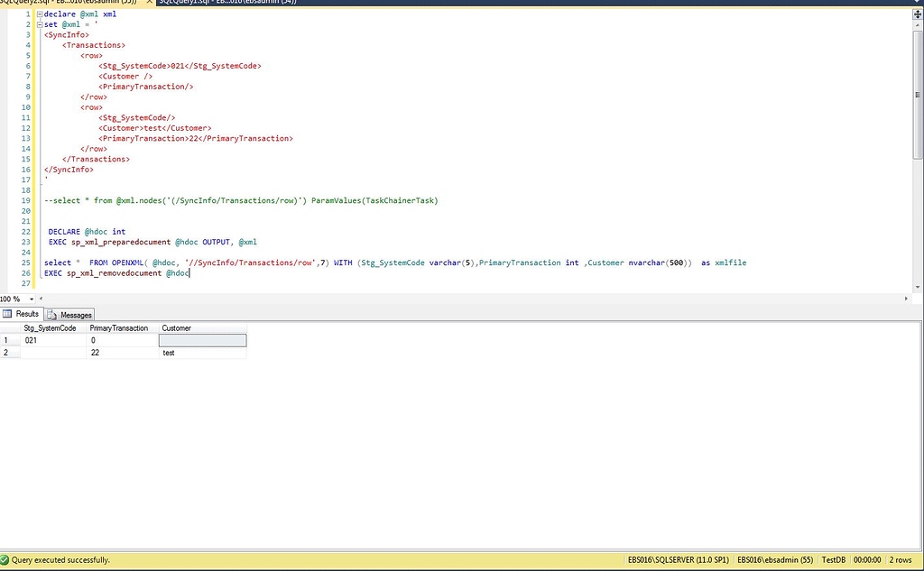This screenshot has height=571, width=924.
Task: Click the Results tab grid icon
Action: point(7,314)
